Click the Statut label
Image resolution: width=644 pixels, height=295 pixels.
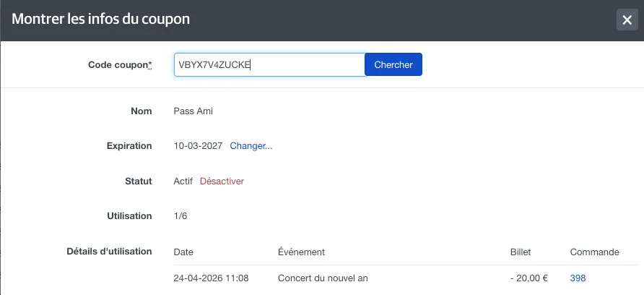(139, 181)
